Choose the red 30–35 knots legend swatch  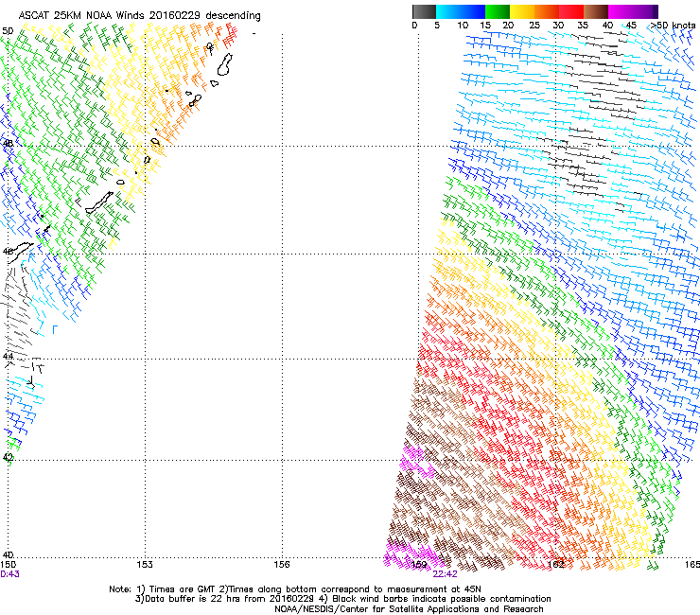coord(571,11)
